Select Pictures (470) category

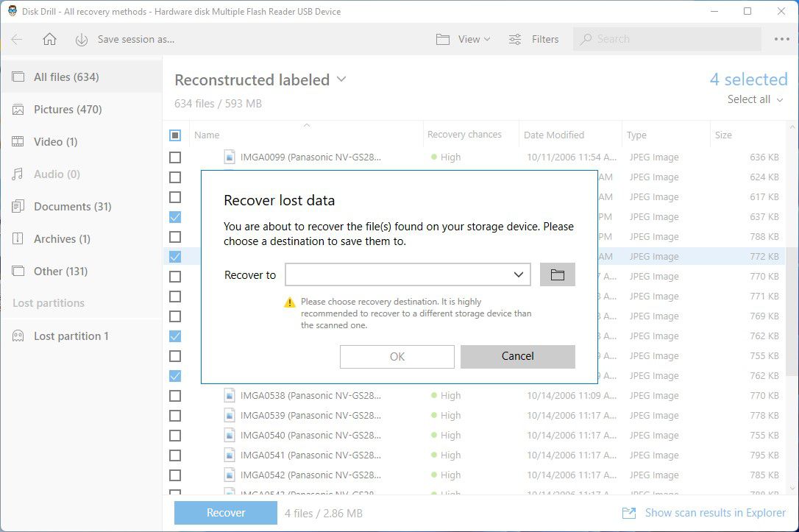point(82,110)
